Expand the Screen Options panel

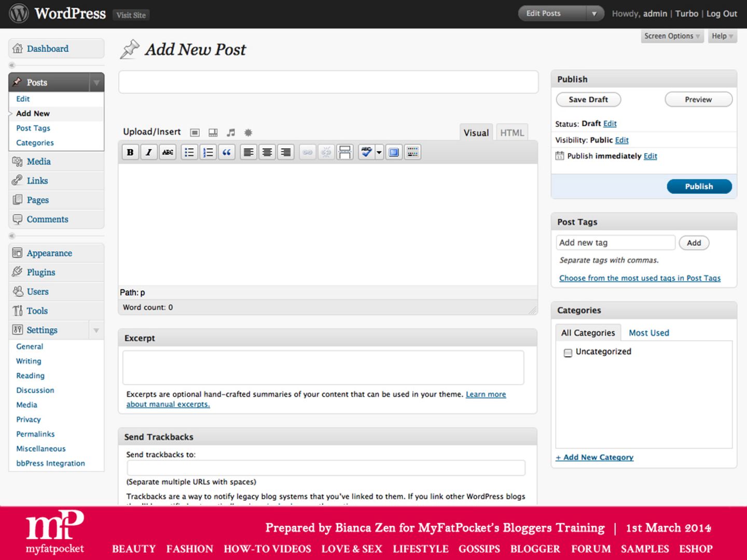point(672,36)
